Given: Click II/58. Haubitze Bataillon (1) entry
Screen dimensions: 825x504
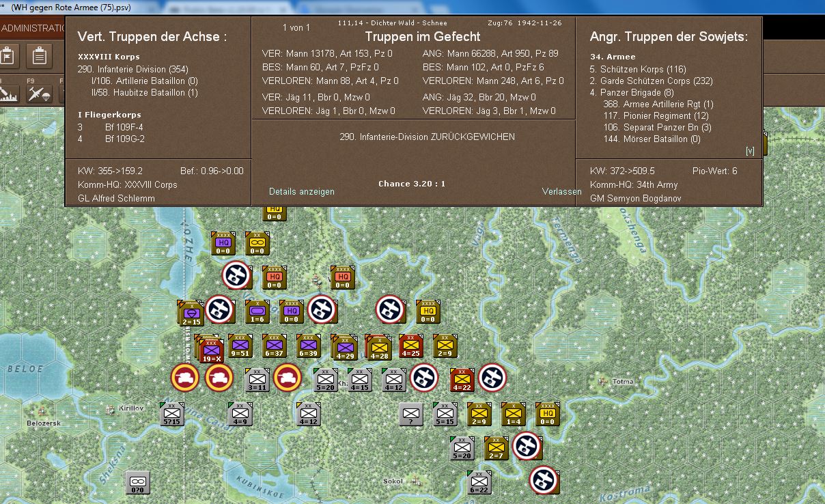Looking at the screenshot, I should click(x=143, y=92).
